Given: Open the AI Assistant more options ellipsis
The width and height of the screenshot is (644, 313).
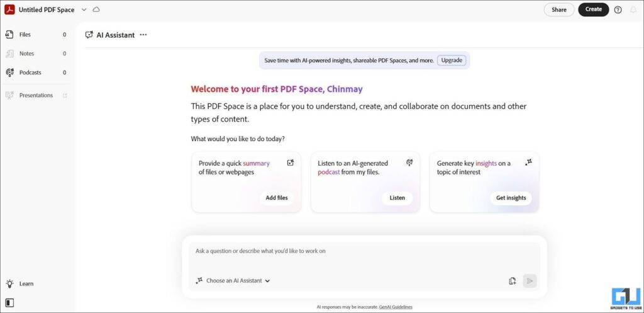Looking at the screenshot, I should [143, 35].
